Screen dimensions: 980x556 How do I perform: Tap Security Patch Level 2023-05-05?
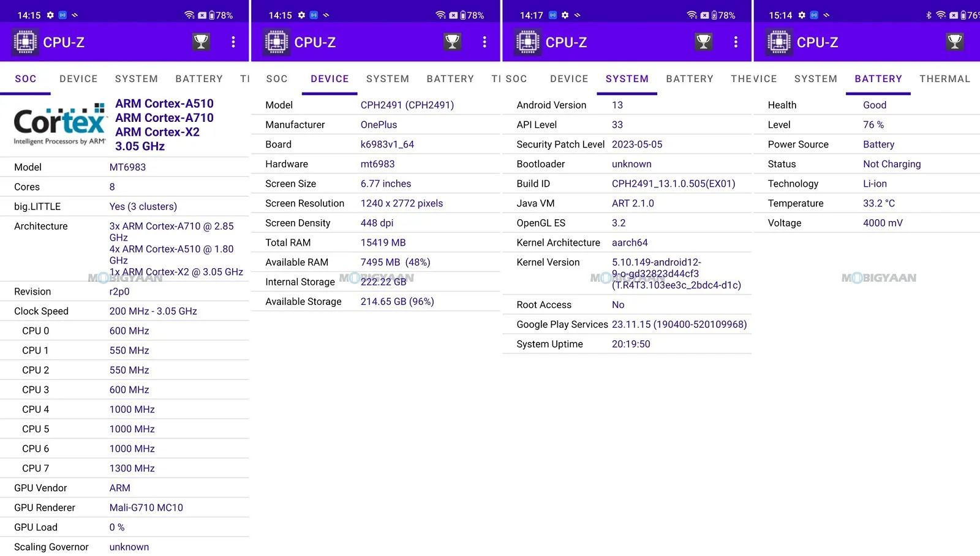coord(637,144)
